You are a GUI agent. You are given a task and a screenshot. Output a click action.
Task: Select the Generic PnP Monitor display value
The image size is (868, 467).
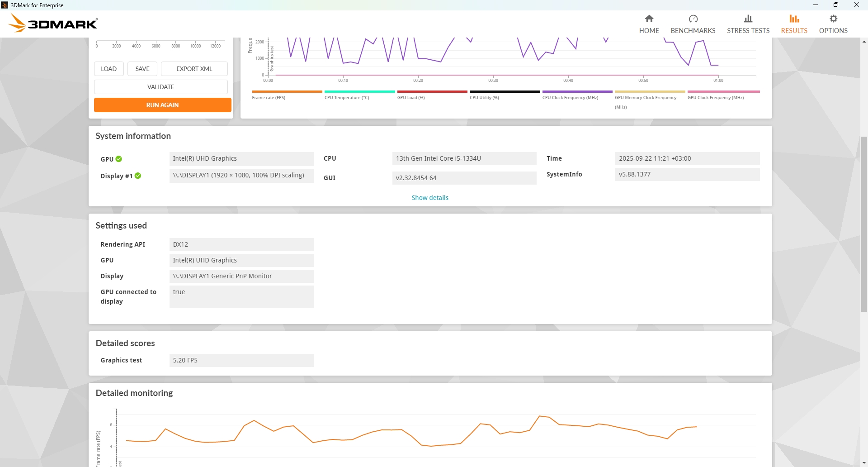[241, 276]
